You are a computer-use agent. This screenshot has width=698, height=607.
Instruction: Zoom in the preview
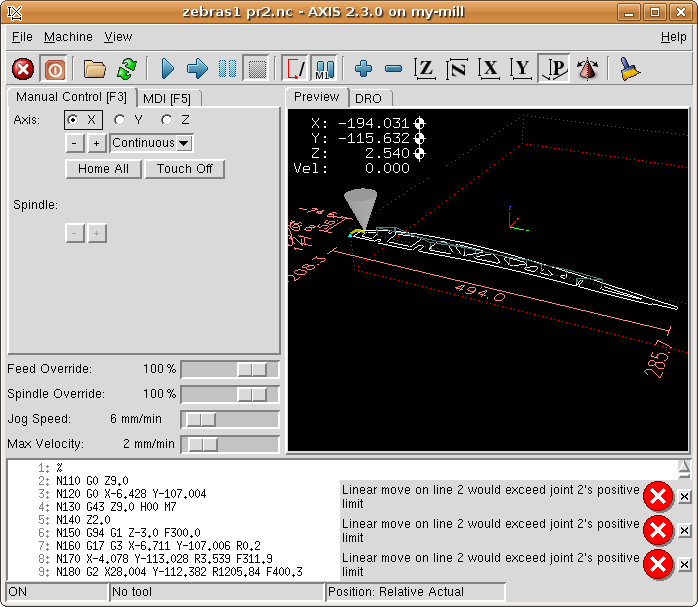coord(364,69)
